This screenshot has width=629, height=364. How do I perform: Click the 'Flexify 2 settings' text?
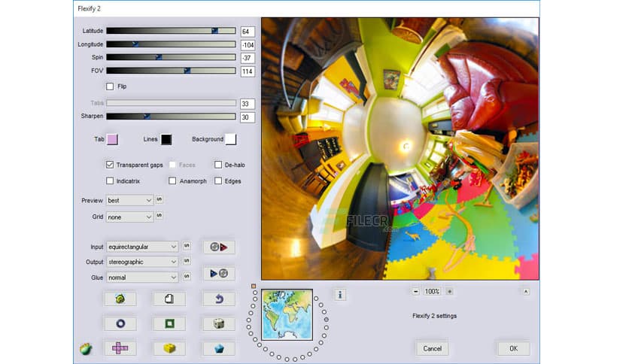[434, 316]
